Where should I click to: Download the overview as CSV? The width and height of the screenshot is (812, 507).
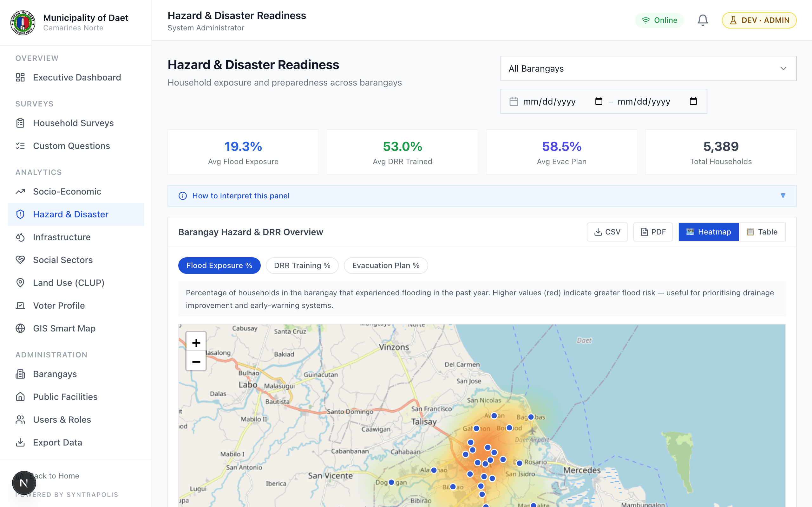(607, 232)
